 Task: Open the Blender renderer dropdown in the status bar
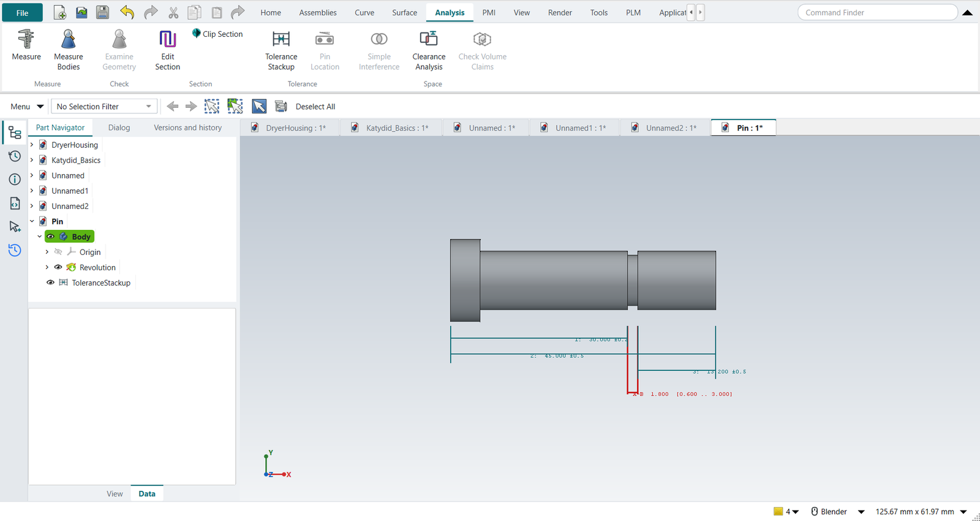(861, 512)
